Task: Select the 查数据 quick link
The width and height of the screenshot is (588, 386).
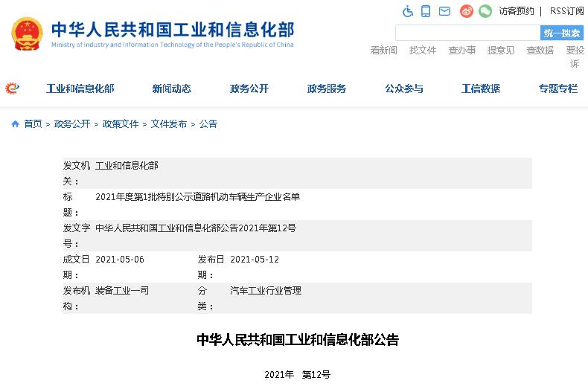Action: (540, 51)
